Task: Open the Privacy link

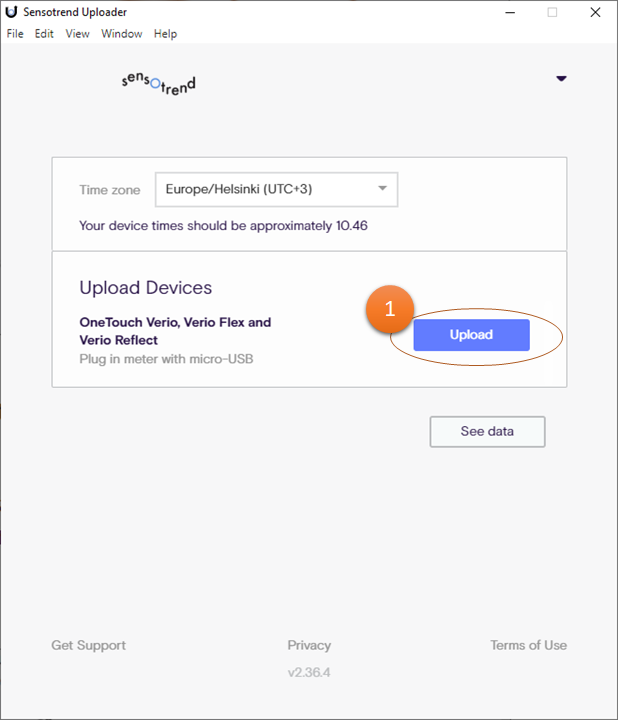Action: tap(309, 645)
